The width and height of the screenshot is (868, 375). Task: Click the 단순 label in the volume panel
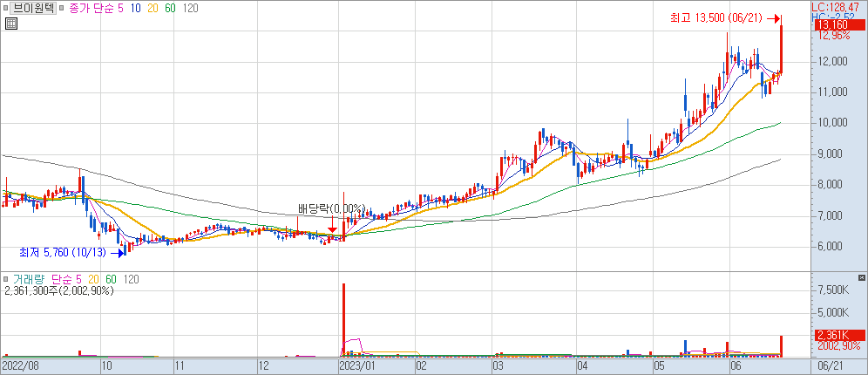(x=61, y=280)
